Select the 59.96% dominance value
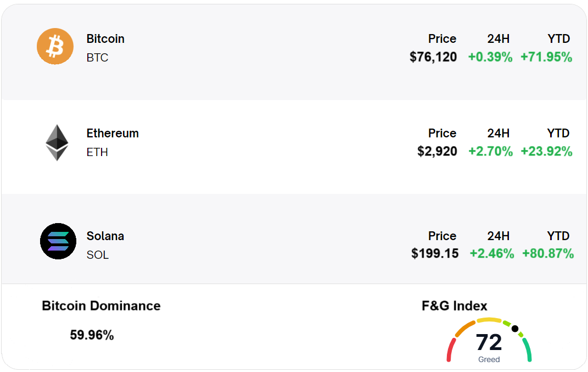The image size is (588, 372). [92, 335]
